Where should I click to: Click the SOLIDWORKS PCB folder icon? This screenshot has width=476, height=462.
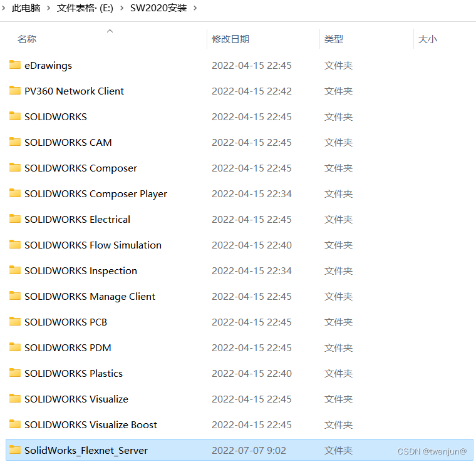click(x=15, y=321)
